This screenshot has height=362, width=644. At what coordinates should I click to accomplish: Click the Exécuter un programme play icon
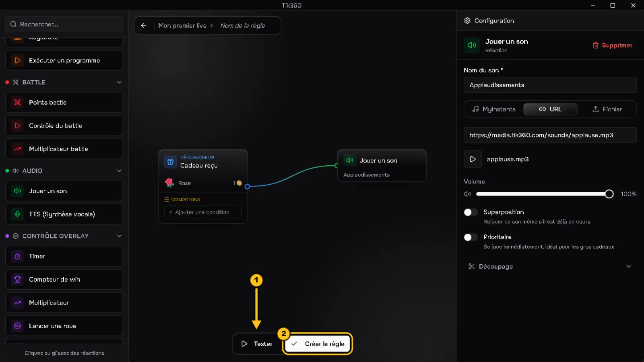pyautogui.click(x=17, y=60)
